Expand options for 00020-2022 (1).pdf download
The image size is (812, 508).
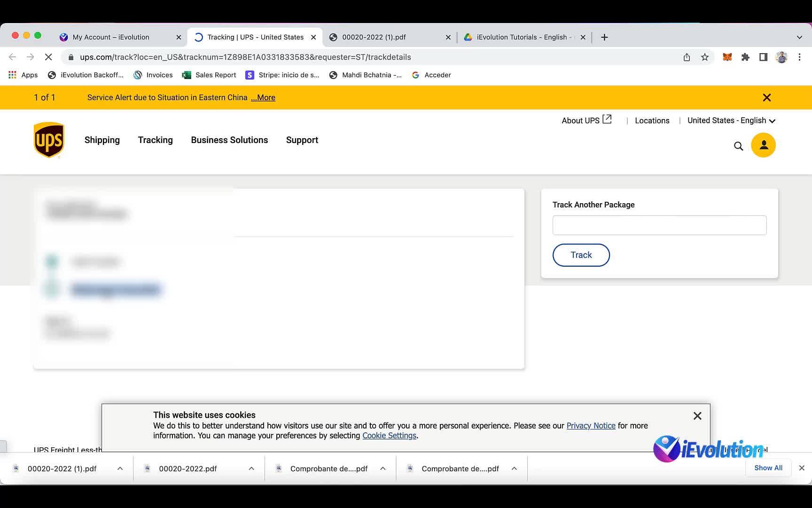(x=120, y=468)
